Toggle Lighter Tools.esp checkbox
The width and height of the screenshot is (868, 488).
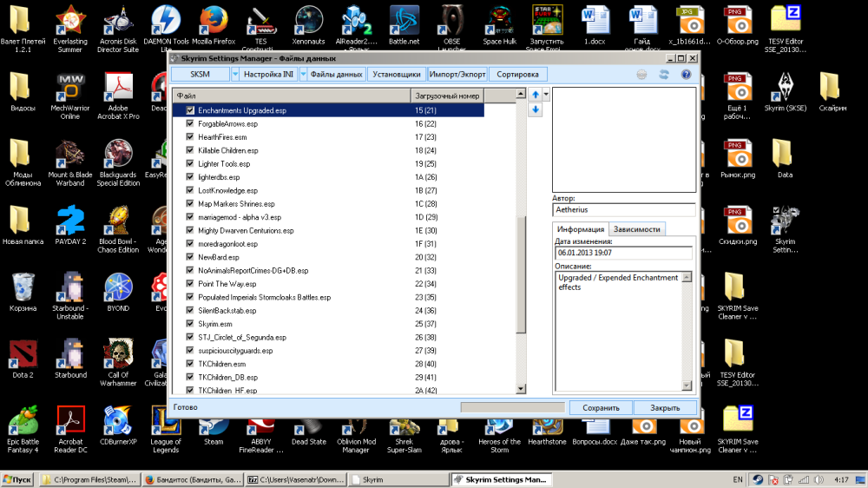(x=190, y=163)
